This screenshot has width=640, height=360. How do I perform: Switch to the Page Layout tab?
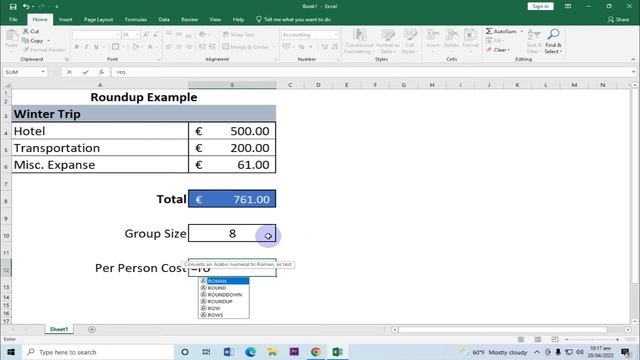tap(98, 20)
